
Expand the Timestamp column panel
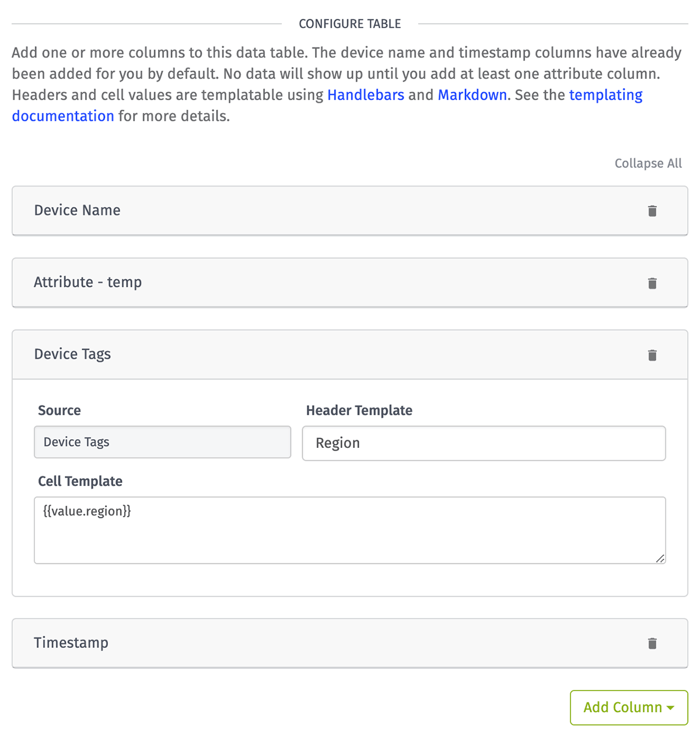pos(350,643)
